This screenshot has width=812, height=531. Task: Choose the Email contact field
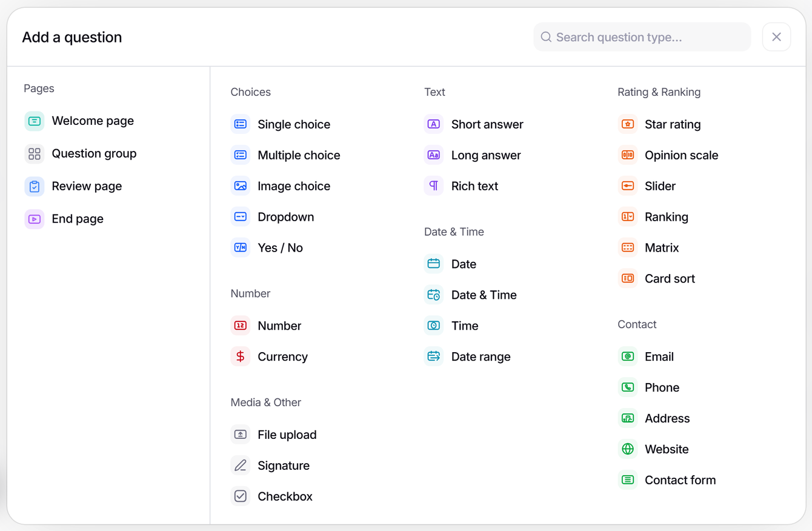pos(646,356)
